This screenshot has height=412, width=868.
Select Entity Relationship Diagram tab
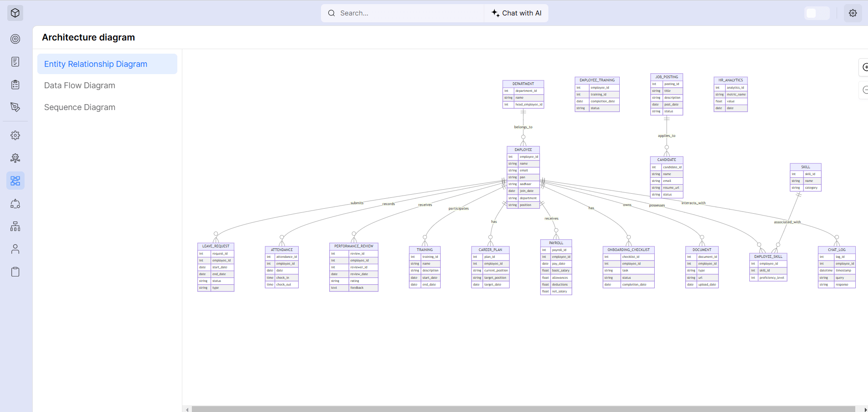pyautogui.click(x=107, y=64)
